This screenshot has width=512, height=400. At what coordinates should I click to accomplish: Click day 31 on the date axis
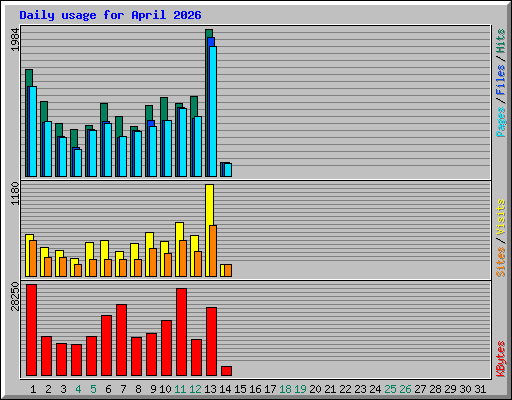480,389
